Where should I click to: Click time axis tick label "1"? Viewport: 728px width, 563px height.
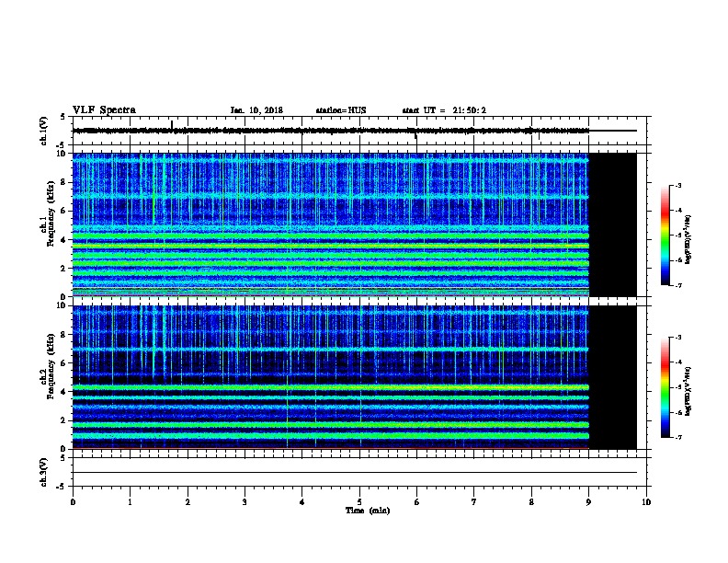(x=130, y=502)
